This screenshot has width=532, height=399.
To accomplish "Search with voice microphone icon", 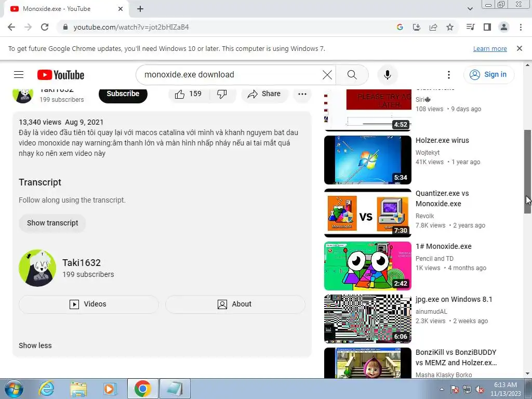I will (388, 75).
